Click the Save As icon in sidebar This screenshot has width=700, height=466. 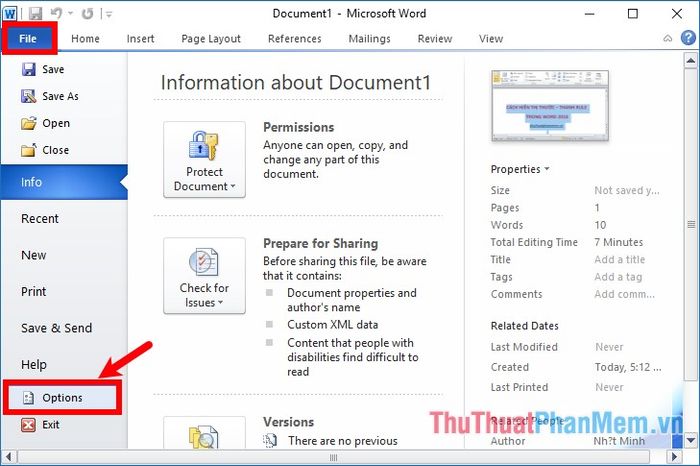(x=29, y=96)
